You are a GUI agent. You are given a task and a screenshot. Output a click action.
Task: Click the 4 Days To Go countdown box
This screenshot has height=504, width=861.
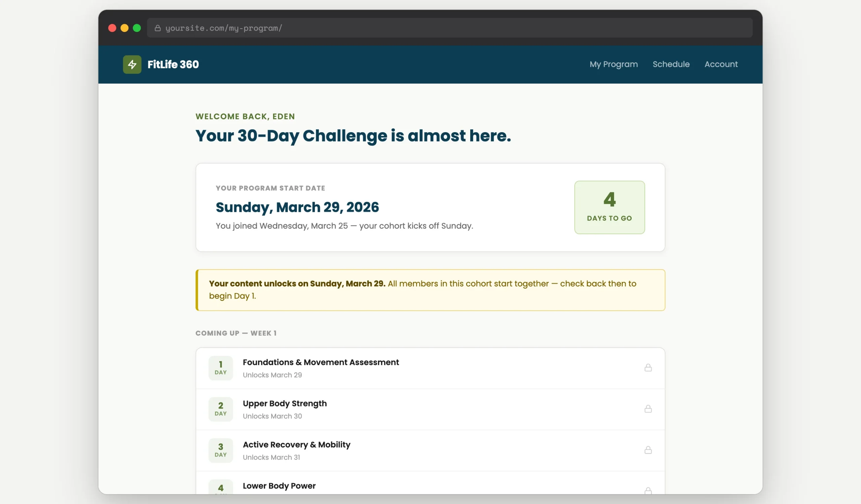(x=609, y=207)
